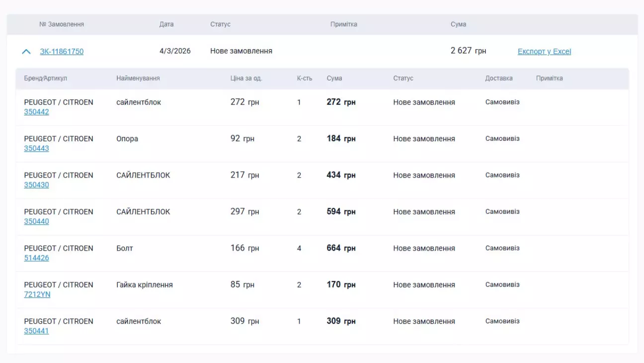Collapse order ЗК-11861750 with chevron arrow
This screenshot has height=363, width=644.
26,51
